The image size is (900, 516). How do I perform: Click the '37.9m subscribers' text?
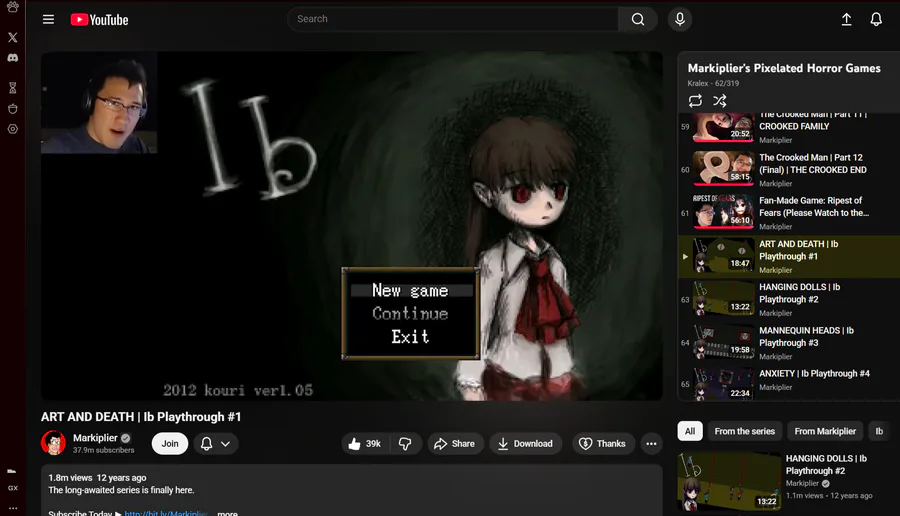(x=103, y=451)
